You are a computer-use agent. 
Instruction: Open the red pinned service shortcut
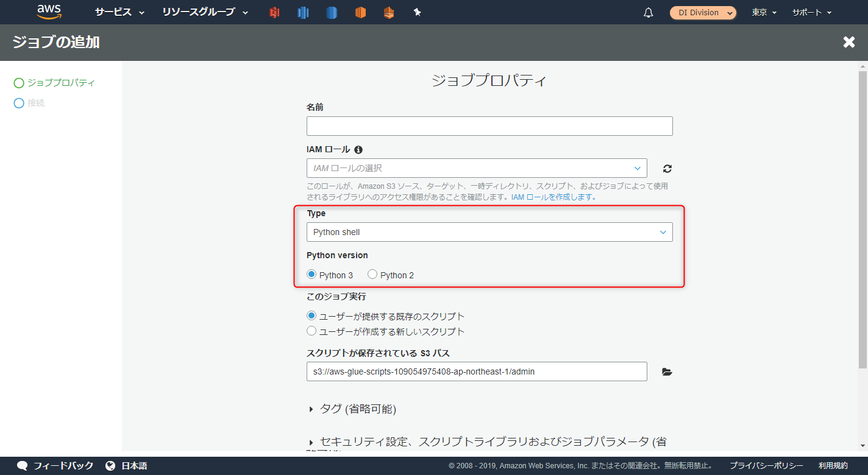274,12
